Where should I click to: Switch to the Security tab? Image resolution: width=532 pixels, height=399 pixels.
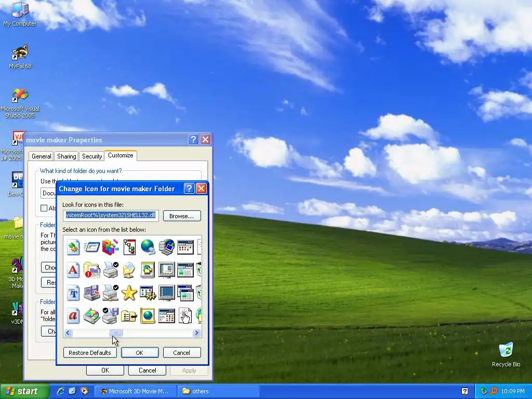92,156
